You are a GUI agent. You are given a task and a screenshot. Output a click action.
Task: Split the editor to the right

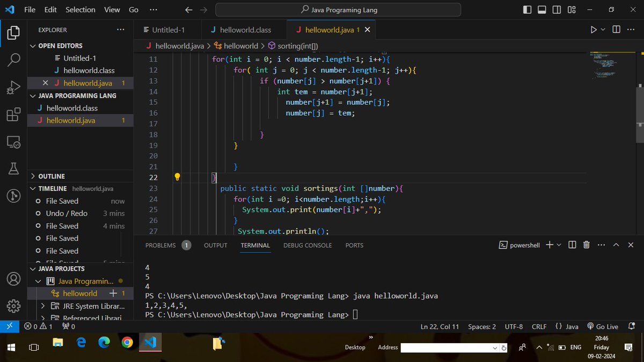(x=617, y=29)
